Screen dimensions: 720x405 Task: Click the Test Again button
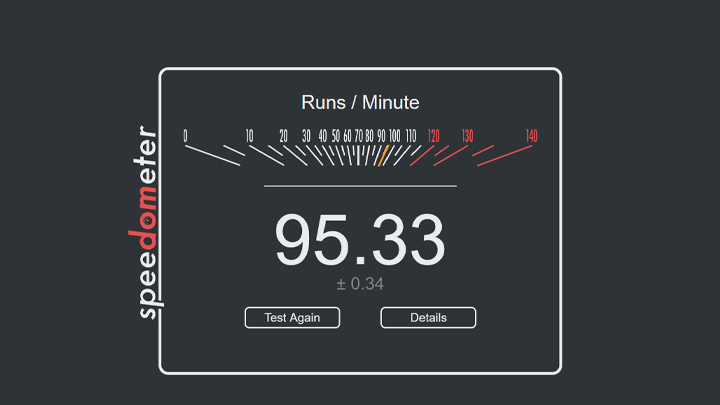[292, 318]
